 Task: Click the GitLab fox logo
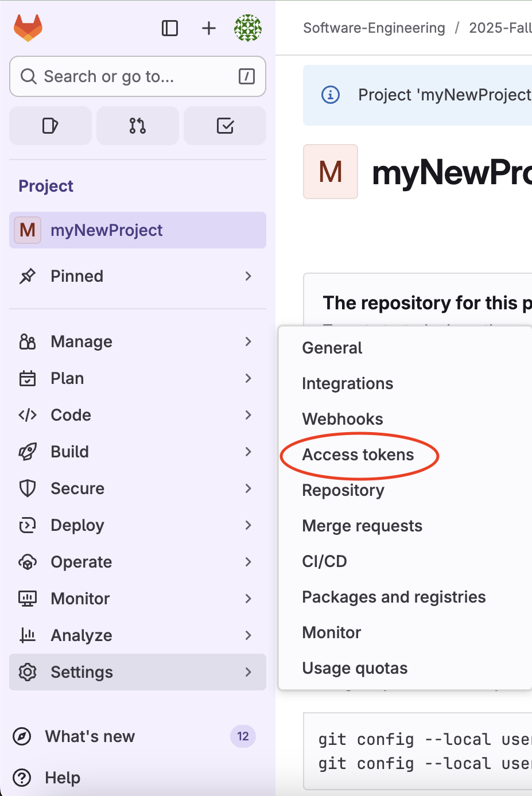coord(28,28)
